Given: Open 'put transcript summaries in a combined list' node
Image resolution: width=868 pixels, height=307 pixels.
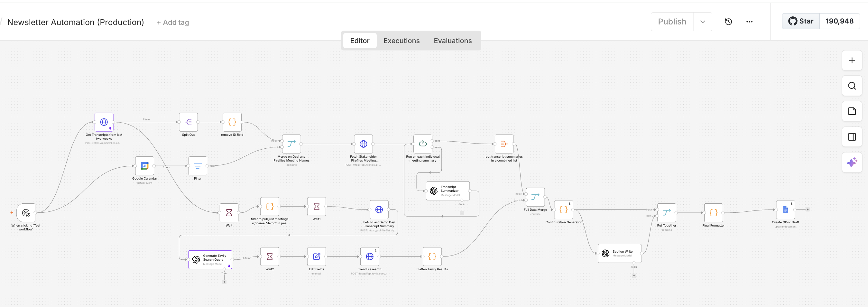Looking at the screenshot, I should [504, 144].
